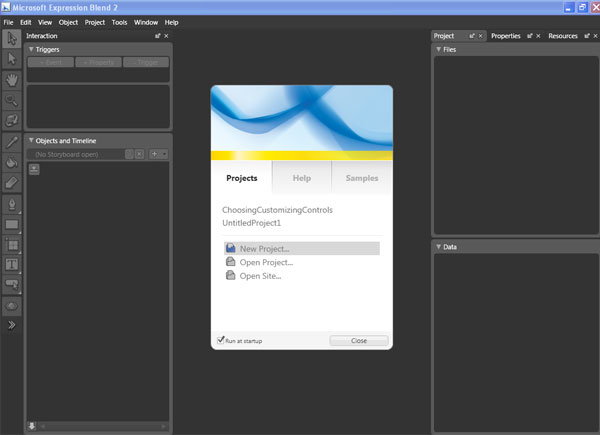
Task: Select the Grid layout panel tool
Action: [x=11, y=245]
